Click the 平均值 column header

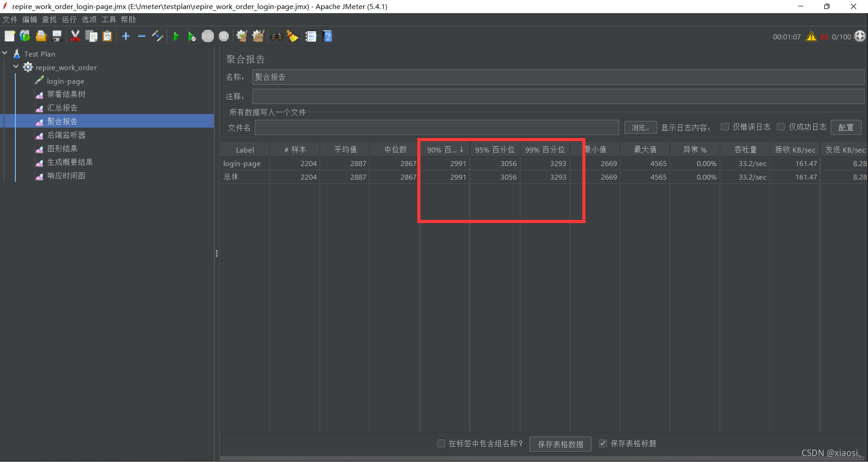[x=345, y=150]
